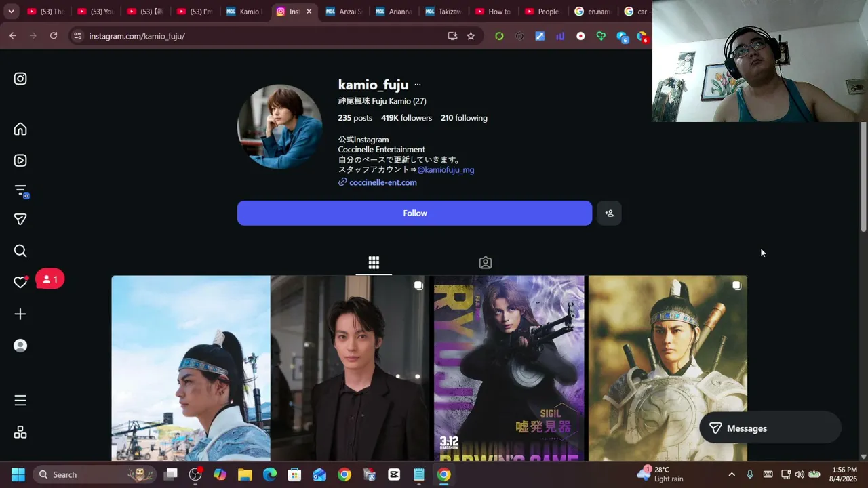Switch to the Tagged posts tab
This screenshot has width=868, height=488.
coord(486,262)
